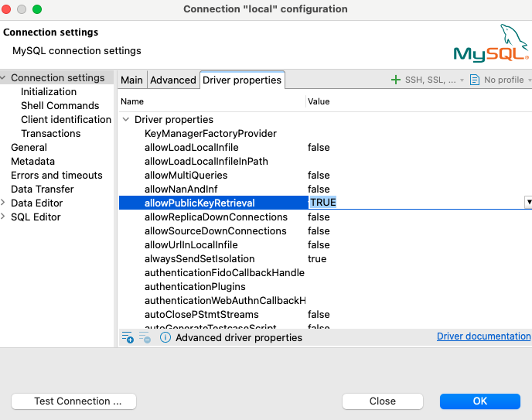The image size is (532, 420).
Task: Switch to the Main tab
Action: click(131, 80)
